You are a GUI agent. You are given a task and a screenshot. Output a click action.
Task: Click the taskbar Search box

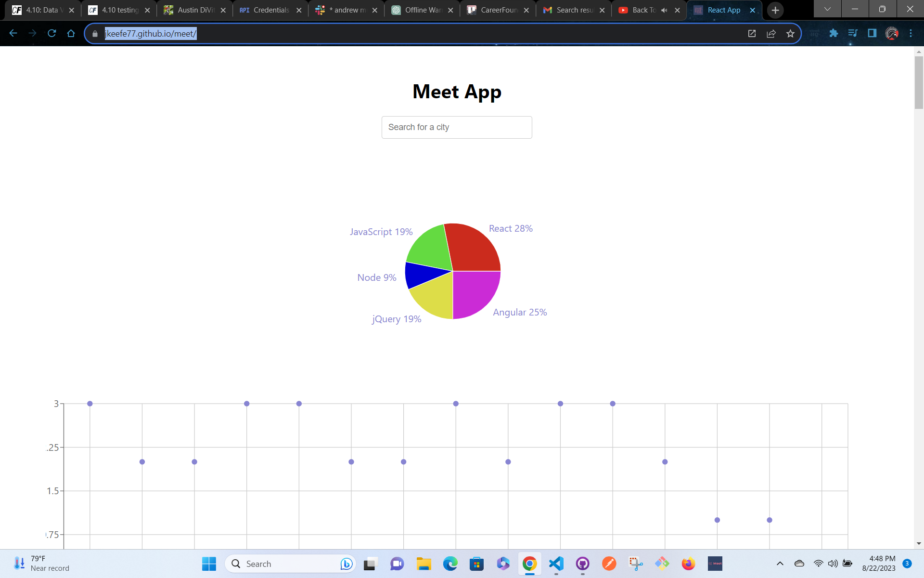coord(290,564)
